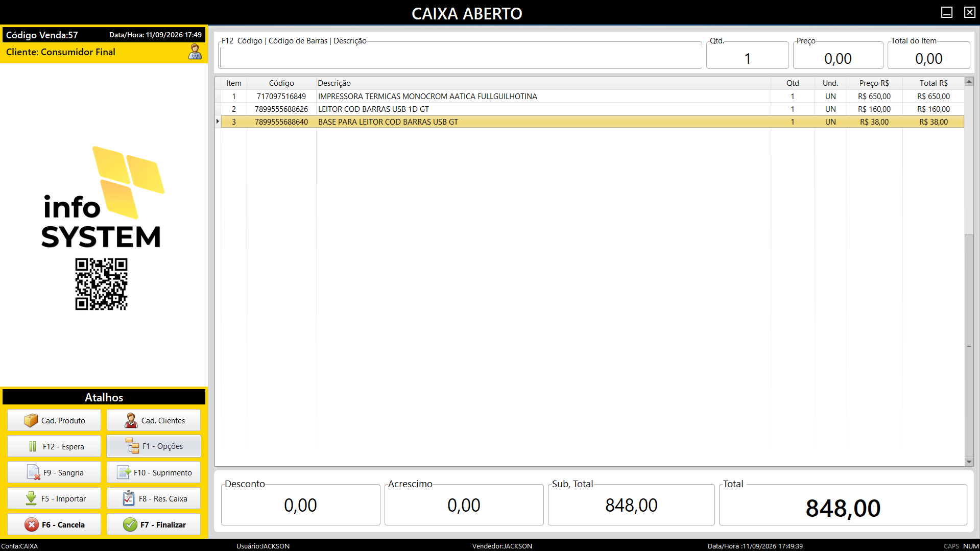This screenshot has height=551, width=980.
Task: Click code cell 7899555688640
Action: point(281,122)
